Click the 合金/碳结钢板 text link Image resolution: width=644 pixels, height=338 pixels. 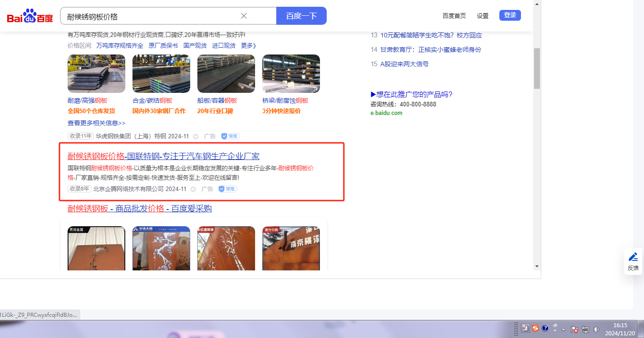(152, 100)
